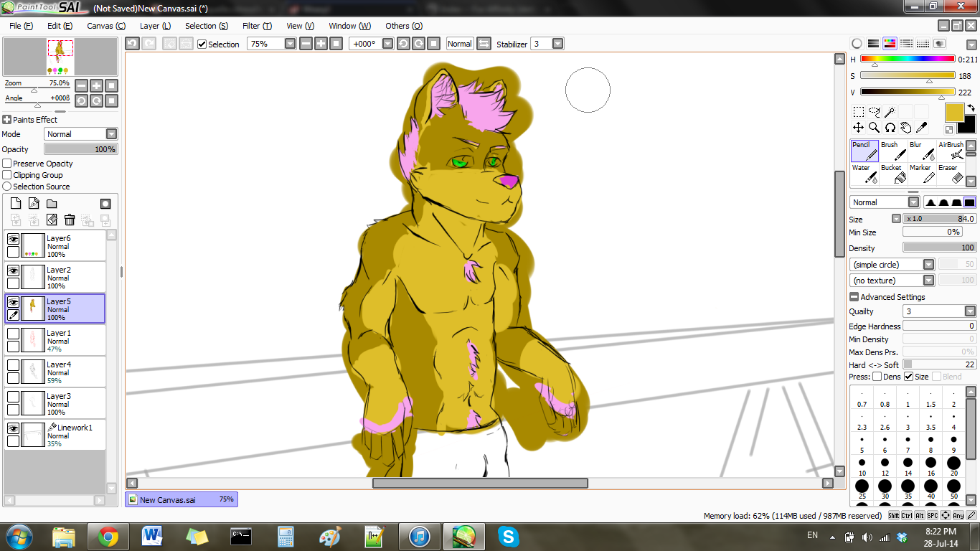
Task: Open the File menu
Action: (22, 26)
